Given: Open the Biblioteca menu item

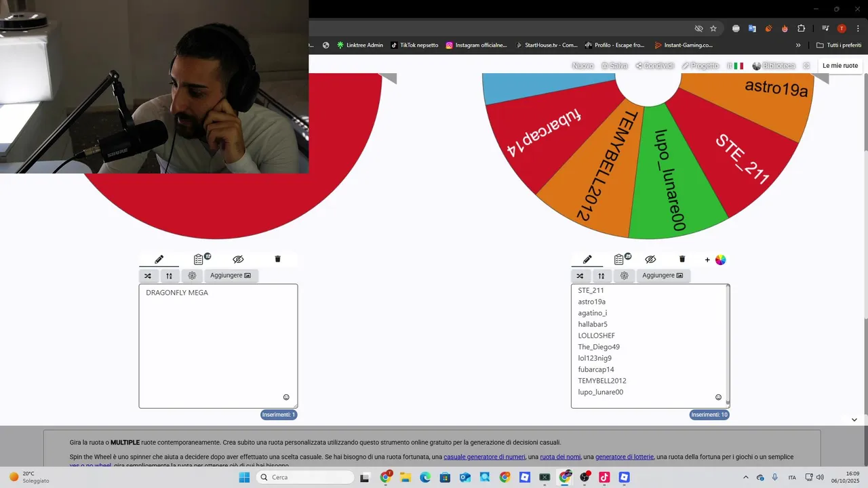Looking at the screenshot, I should (774, 66).
